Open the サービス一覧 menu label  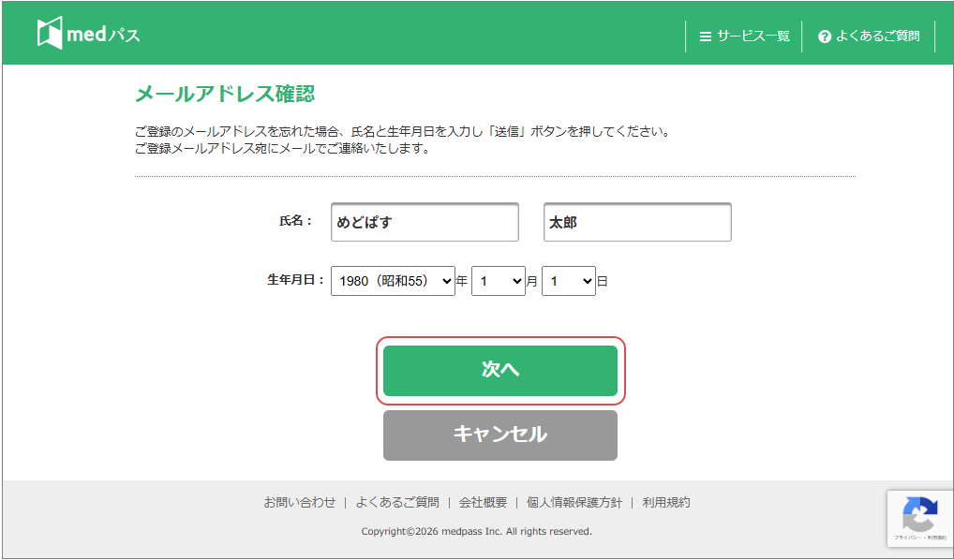(753, 37)
